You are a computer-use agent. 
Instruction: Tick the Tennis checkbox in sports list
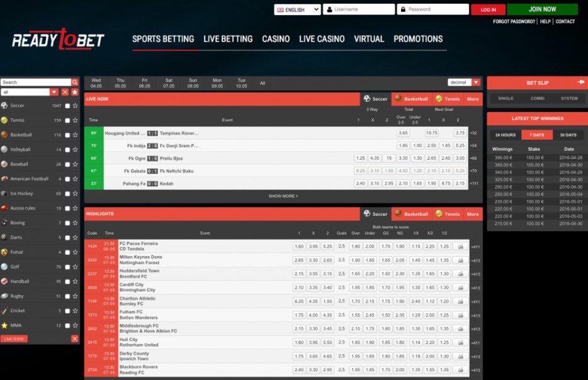click(67, 121)
